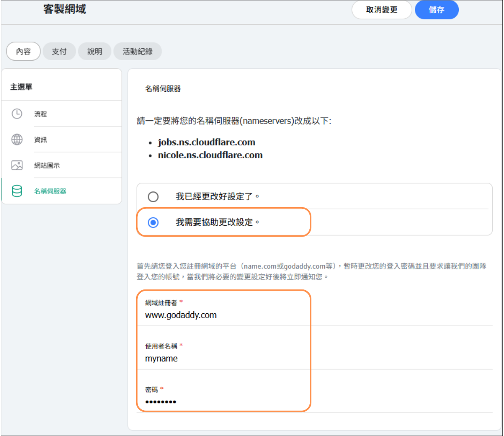504x436 pixels.
Task: Select the 我需要協助更改設定 radio button
Action: click(153, 222)
